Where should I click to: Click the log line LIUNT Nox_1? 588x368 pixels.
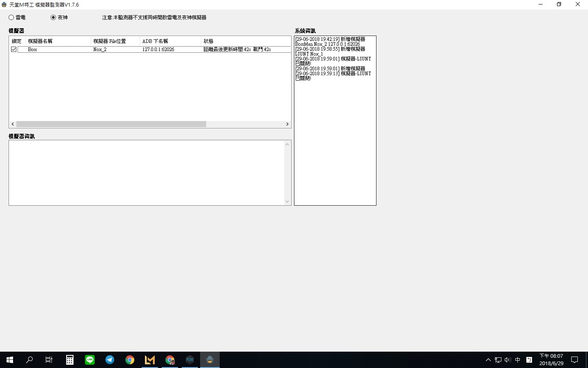[309, 54]
